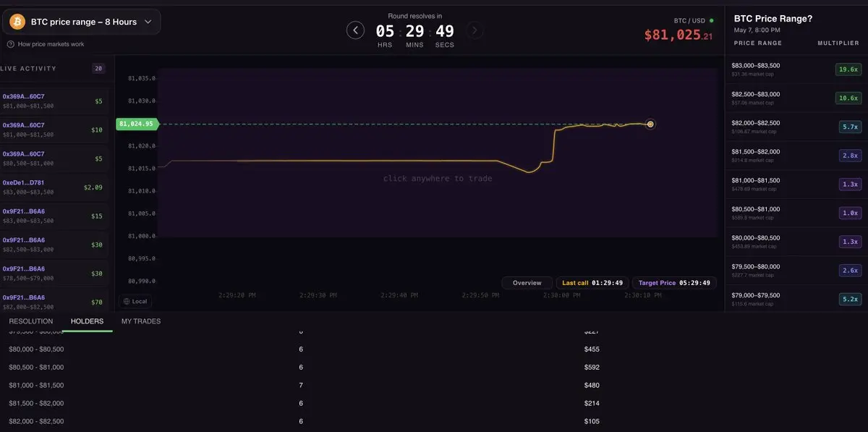Select the $81,500–$82,000 range in right panel
868x432 pixels.
coord(796,156)
